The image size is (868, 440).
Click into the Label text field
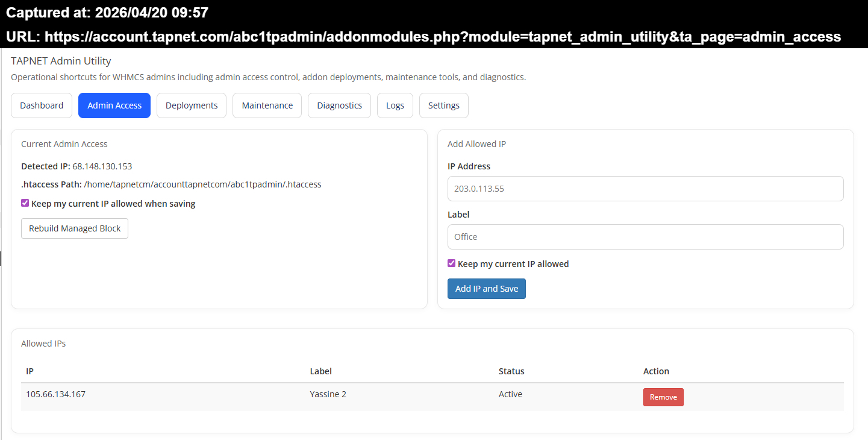click(645, 237)
